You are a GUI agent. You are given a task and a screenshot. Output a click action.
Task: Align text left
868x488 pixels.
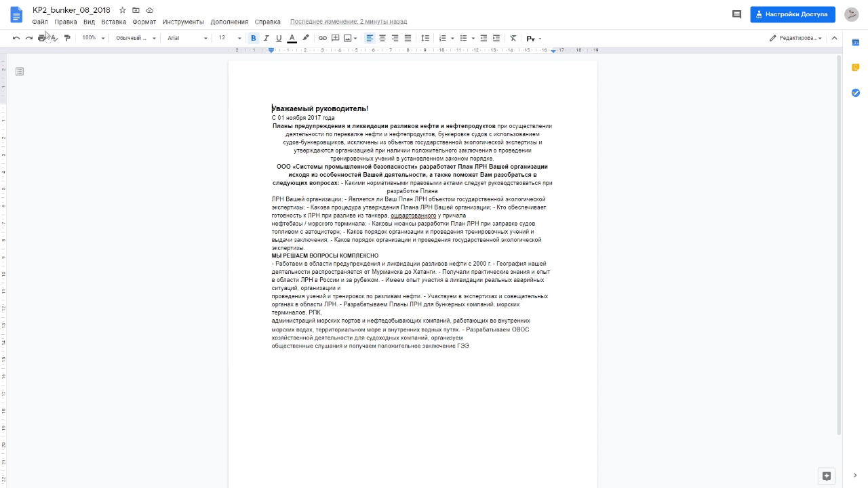pyautogui.click(x=370, y=38)
